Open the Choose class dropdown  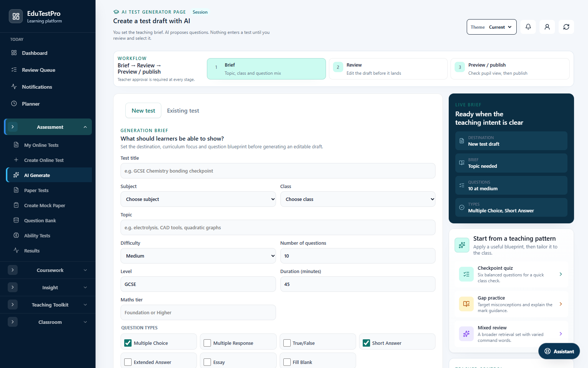click(x=358, y=199)
